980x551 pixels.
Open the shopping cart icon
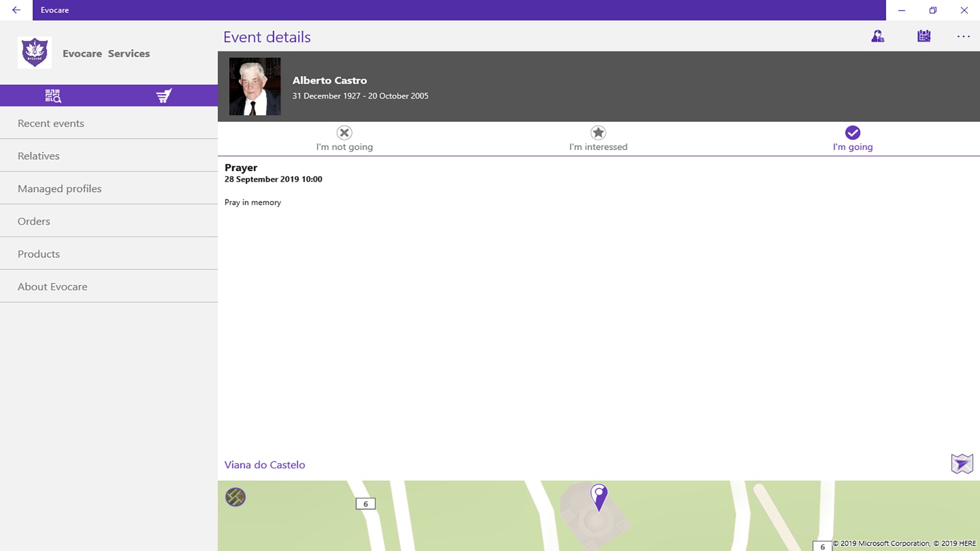pos(163,96)
